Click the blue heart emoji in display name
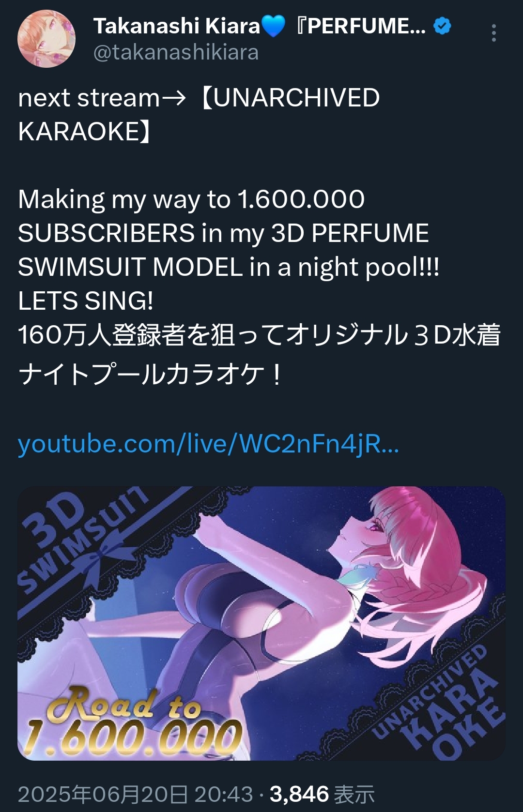 (x=274, y=26)
